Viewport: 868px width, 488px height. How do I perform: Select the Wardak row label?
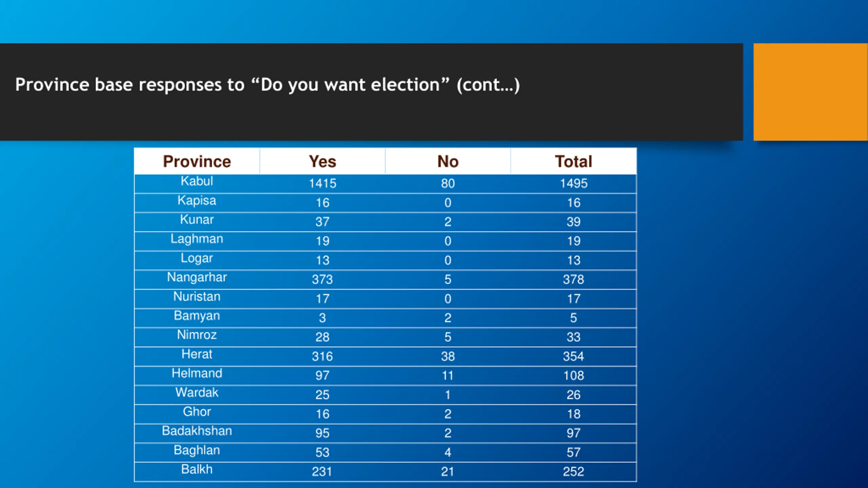click(197, 392)
